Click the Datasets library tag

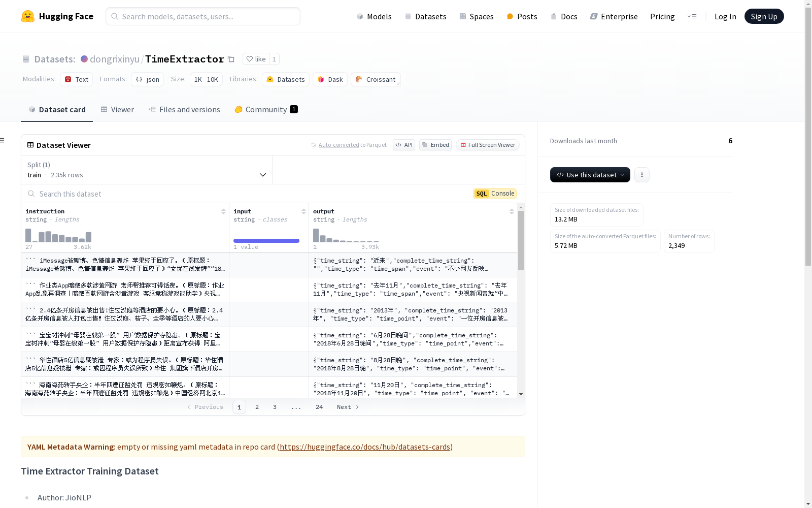tap(286, 79)
